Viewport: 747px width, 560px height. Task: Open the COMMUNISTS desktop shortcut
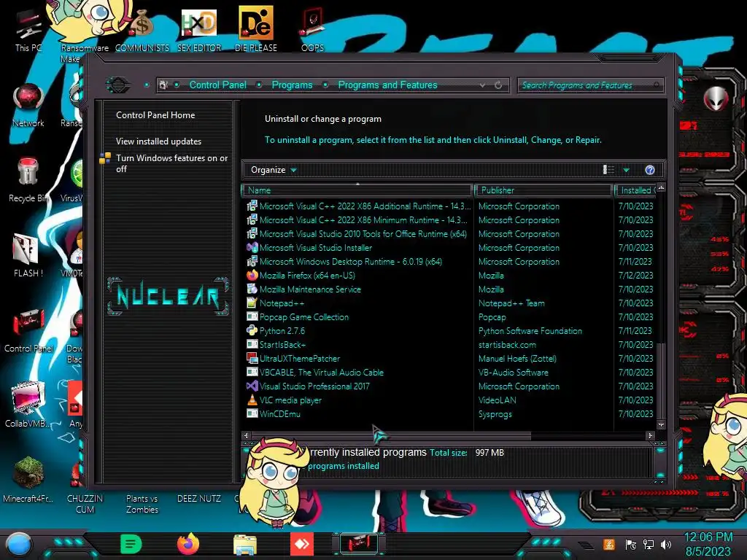tap(142, 31)
